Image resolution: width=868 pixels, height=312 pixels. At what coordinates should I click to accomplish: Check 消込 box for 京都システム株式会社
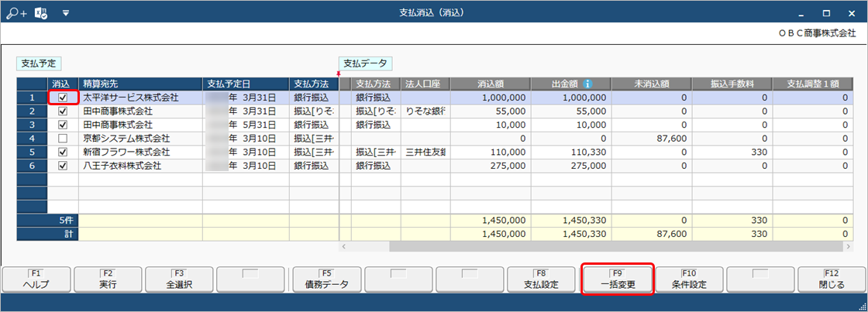point(63,138)
